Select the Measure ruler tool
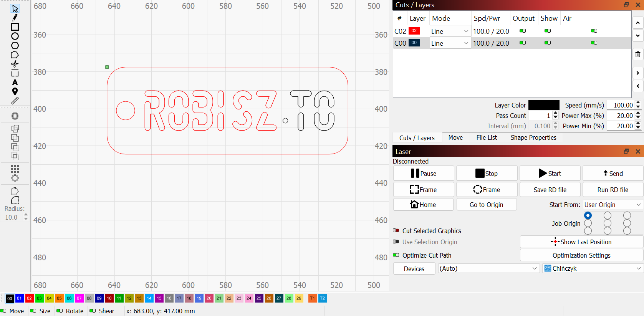The height and width of the screenshot is (316, 644). coord(15,101)
